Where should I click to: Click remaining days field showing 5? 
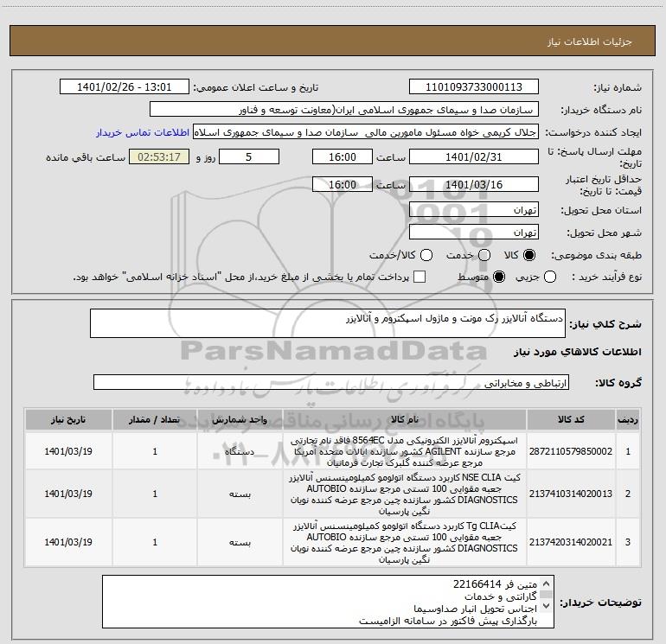click(249, 156)
